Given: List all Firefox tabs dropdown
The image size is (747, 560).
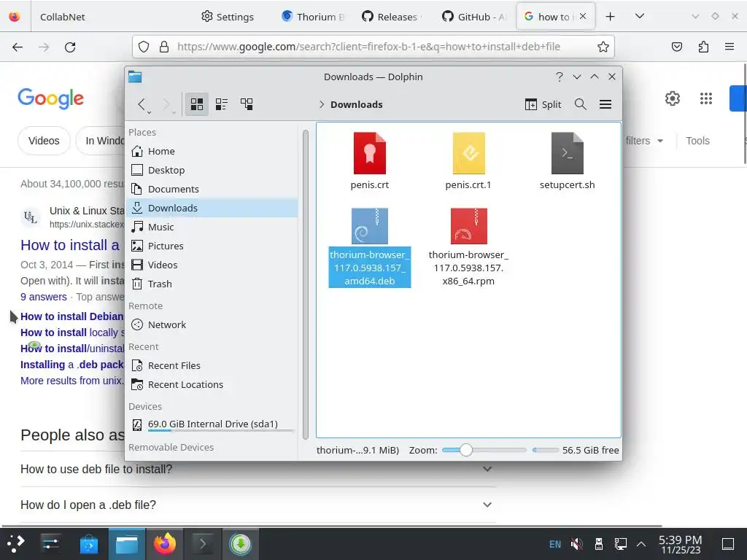Looking at the screenshot, I should pos(640,16).
